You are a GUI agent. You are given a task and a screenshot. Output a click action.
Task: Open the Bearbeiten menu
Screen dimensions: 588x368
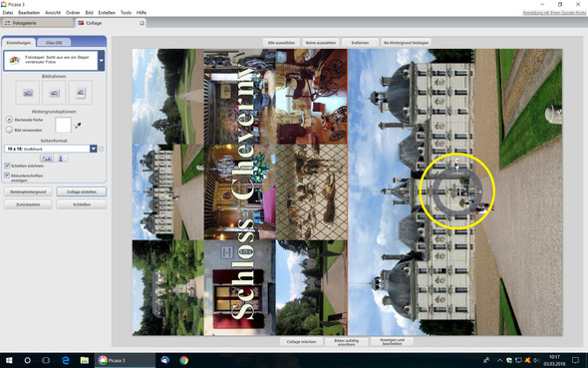[29, 13]
